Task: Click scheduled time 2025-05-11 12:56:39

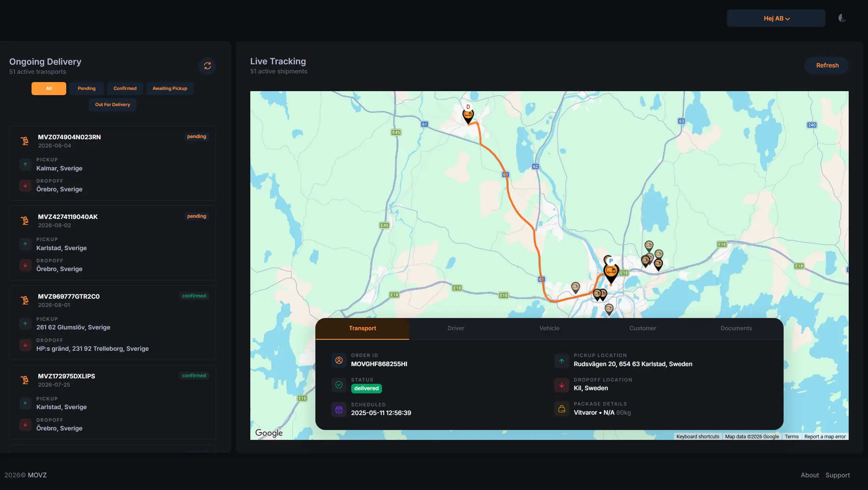Action: pos(381,413)
